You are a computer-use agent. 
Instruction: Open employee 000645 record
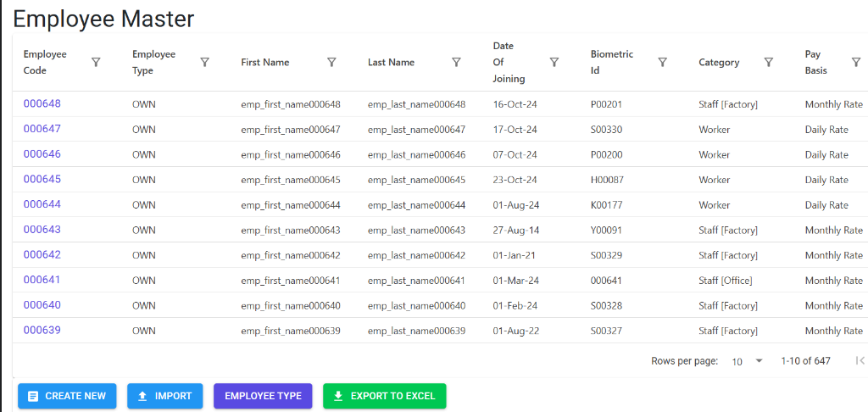(x=42, y=179)
